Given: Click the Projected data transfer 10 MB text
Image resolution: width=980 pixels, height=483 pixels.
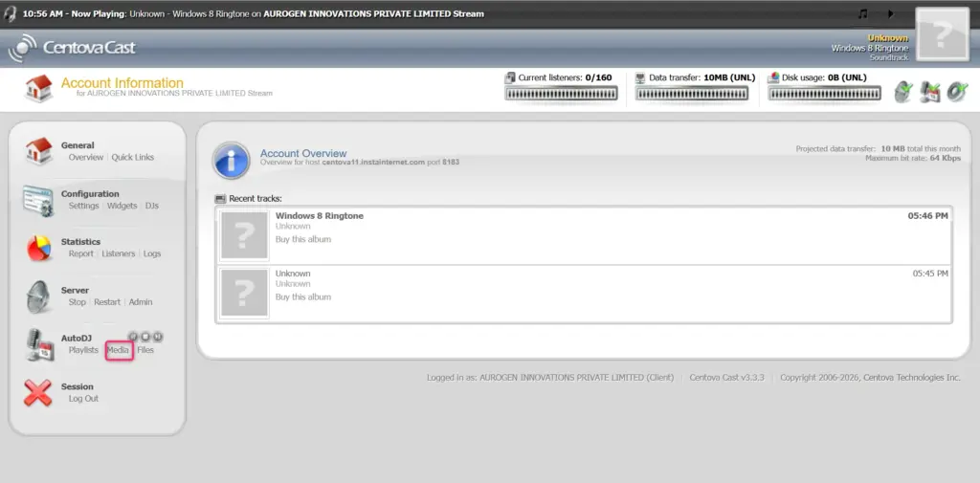Looking at the screenshot, I should 879,148.
